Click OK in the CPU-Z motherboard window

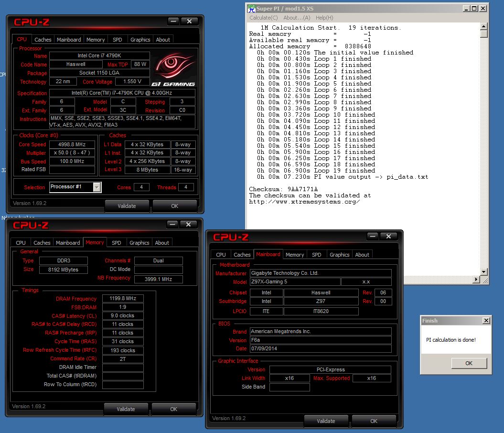[x=374, y=421]
